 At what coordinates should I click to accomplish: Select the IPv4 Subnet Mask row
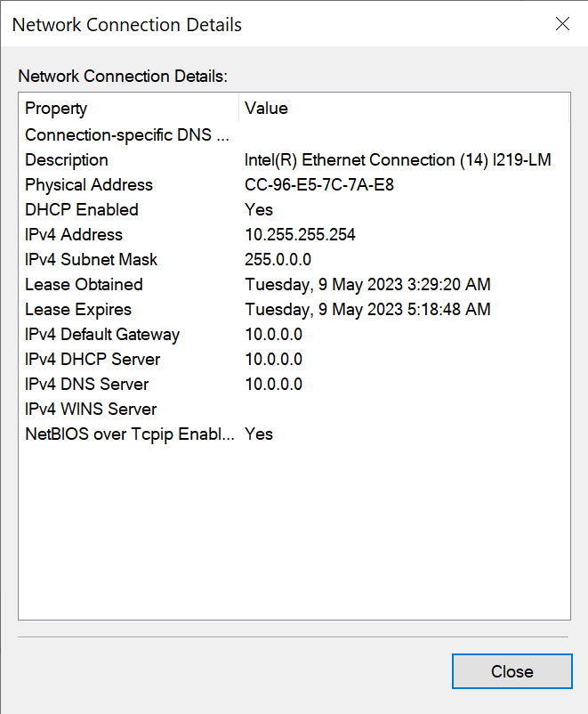click(x=294, y=260)
